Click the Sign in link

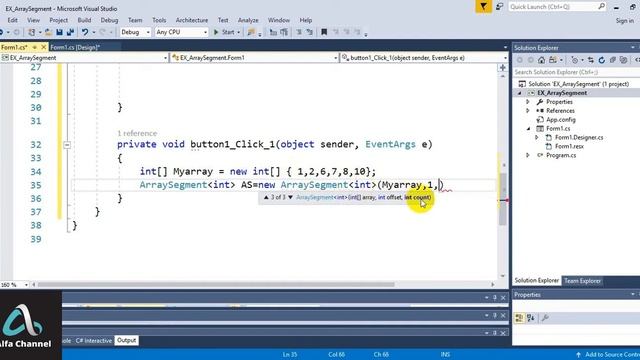(624, 20)
